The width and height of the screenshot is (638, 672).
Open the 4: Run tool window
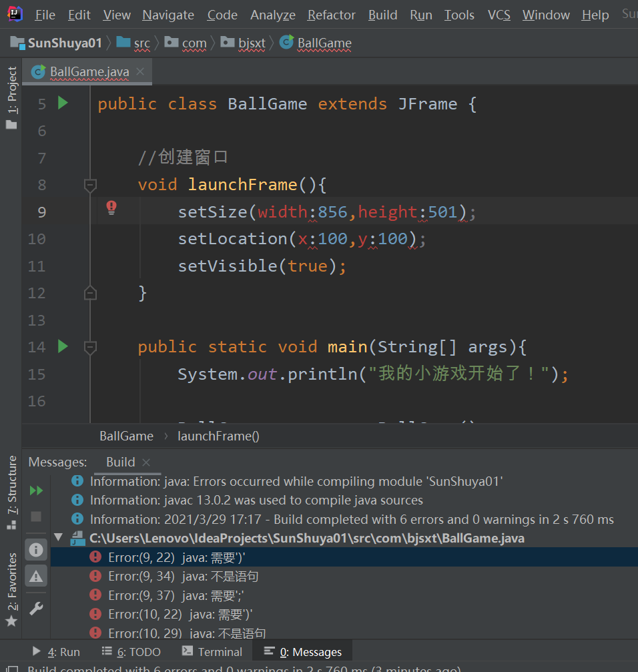[x=56, y=652]
